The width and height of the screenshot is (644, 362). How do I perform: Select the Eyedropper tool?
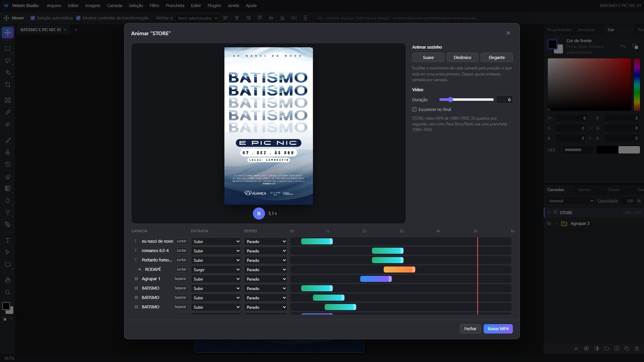[x=8, y=112]
